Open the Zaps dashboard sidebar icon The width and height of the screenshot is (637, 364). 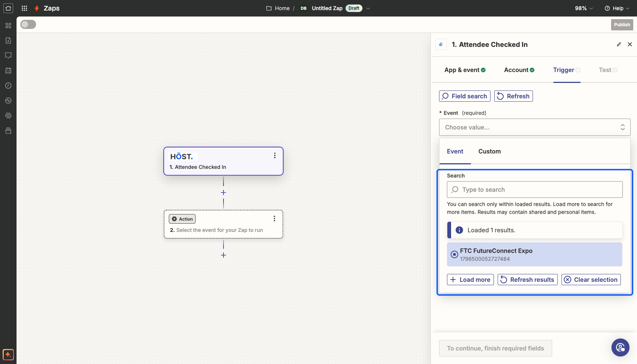point(8,26)
